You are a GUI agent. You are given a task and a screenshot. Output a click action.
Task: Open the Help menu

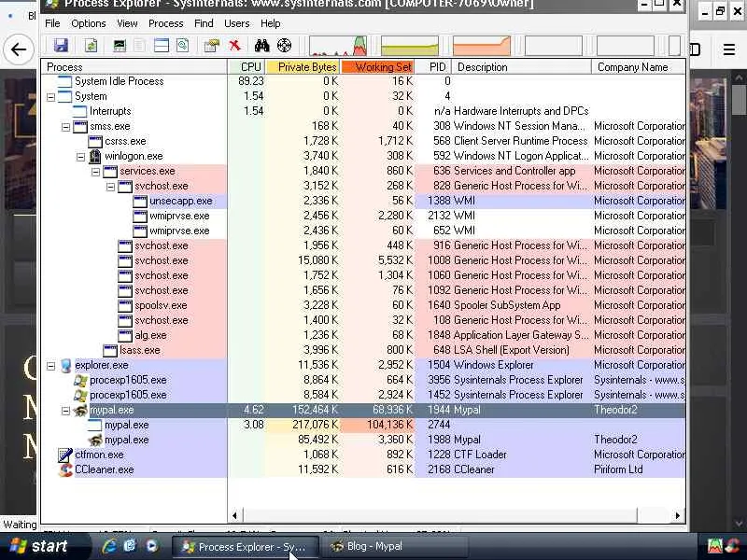271,23
